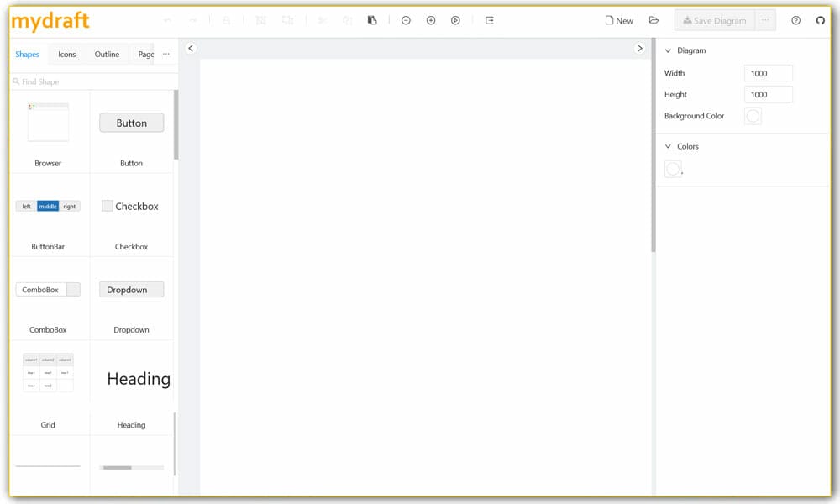Screen dimensions: 840x504
Task: Click the Save Diagram button
Action: 715,20
